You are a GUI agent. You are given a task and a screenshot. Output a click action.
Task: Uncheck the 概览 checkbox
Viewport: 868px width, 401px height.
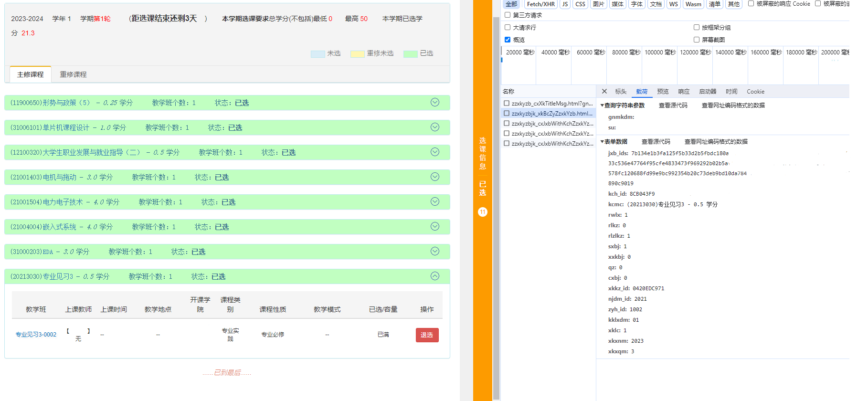[508, 40]
